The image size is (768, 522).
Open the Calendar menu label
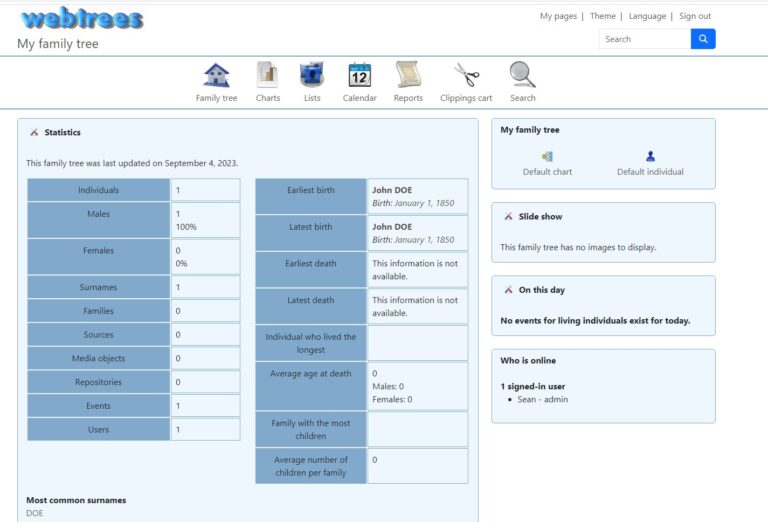(x=360, y=98)
